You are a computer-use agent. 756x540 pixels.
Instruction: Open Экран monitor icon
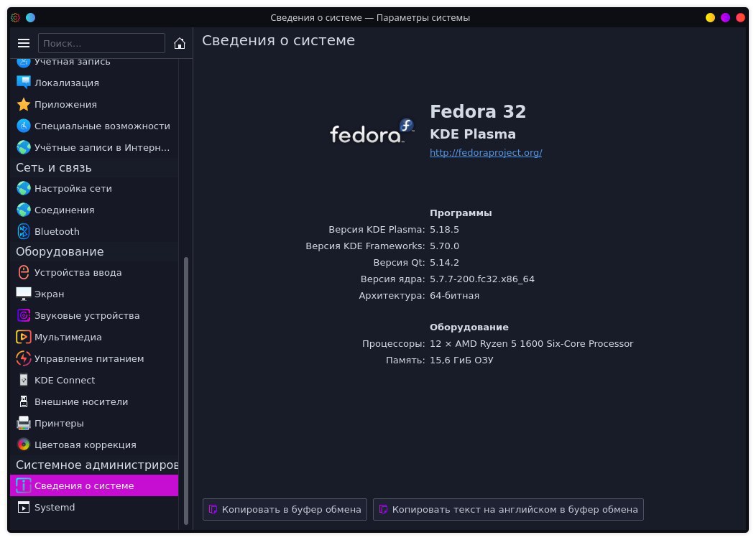pyautogui.click(x=23, y=294)
